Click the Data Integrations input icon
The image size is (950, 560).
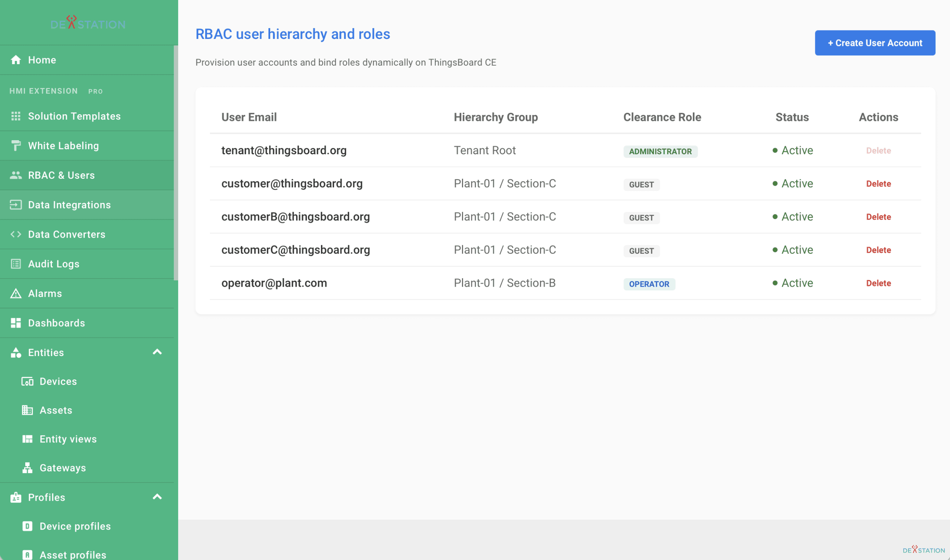(x=16, y=204)
